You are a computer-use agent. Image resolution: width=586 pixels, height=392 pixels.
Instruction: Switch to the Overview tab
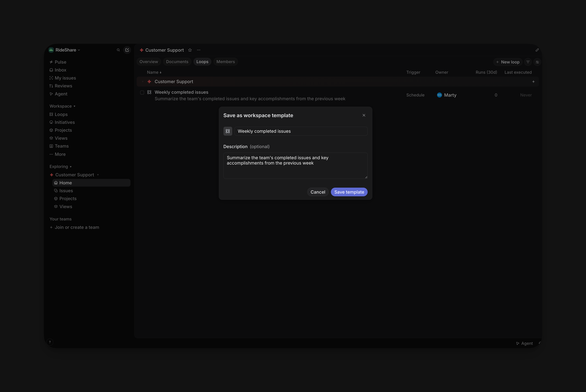[x=149, y=62]
